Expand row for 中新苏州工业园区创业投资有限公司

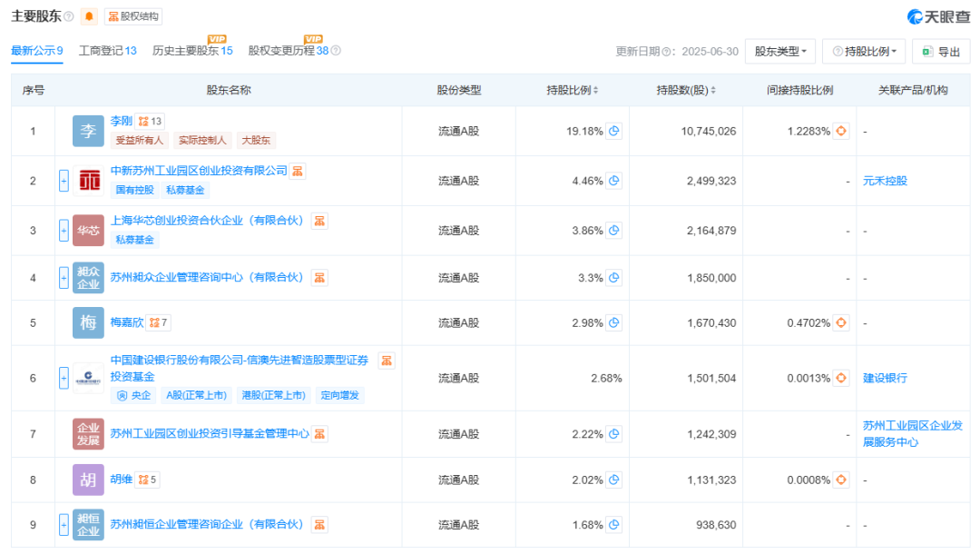(64, 181)
